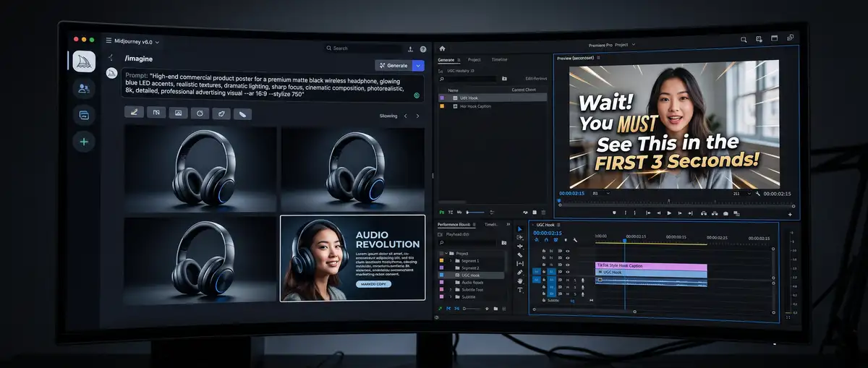Click the UGC Hook clip in timeline

click(x=651, y=273)
